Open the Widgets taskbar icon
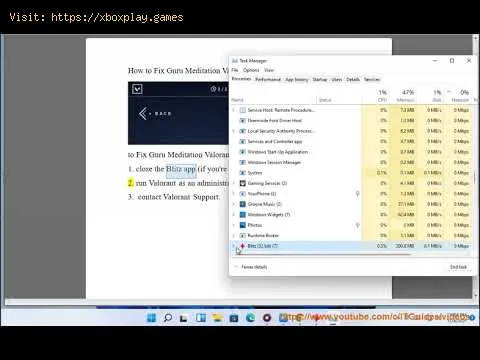The height and width of the screenshot is (360, 480). [x=201, y=318]
